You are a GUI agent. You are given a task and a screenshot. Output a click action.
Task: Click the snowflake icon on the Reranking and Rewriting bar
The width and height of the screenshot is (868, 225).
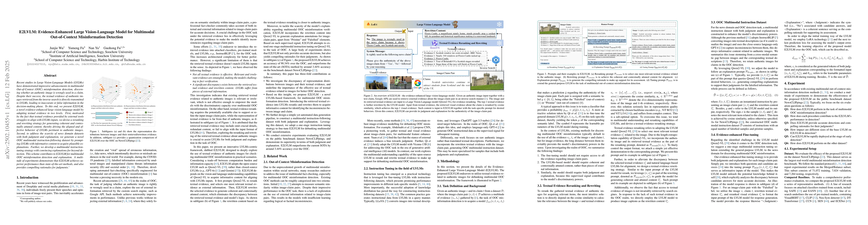click(x=499, y=43)
